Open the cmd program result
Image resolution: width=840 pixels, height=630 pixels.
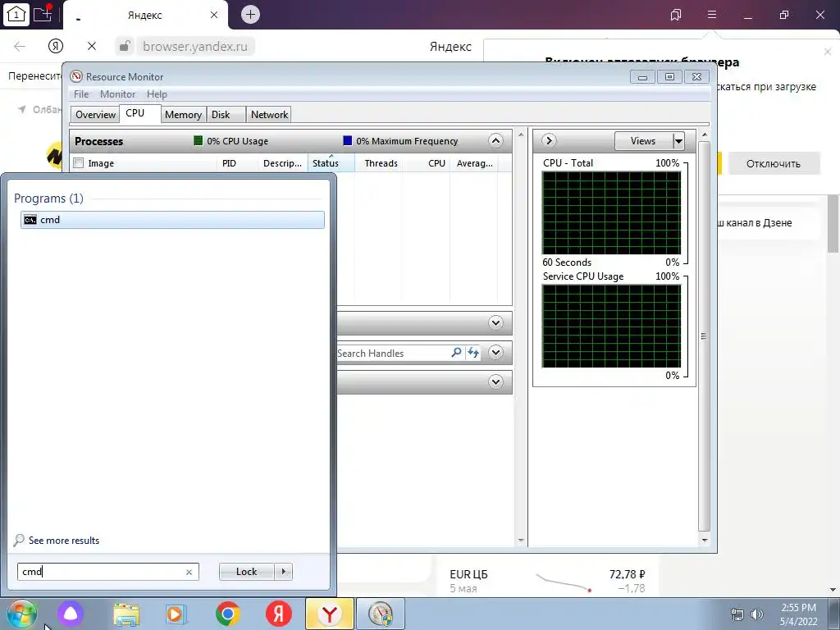pos(172,220)
